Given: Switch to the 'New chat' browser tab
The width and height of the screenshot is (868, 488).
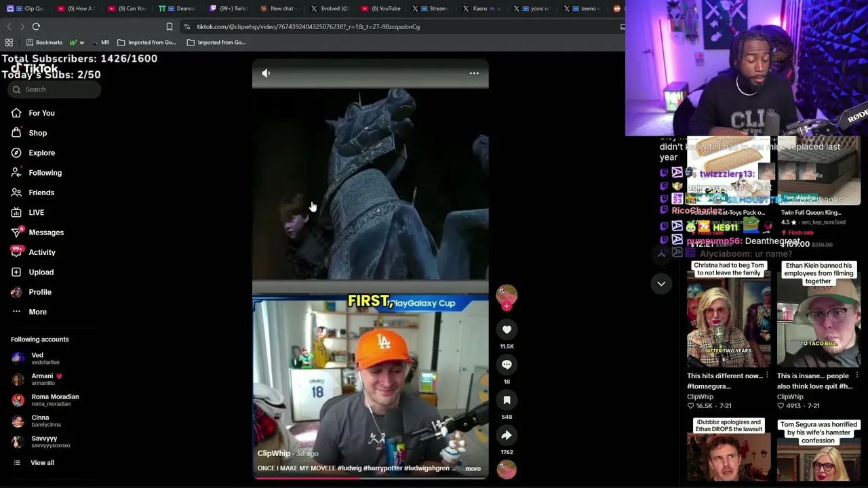Looking at the screenshot, I should click(x=278, y=9).
